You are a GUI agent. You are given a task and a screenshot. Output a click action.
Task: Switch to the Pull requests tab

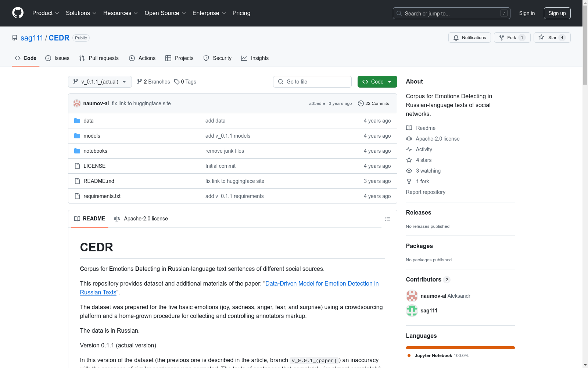pos(99,58)
